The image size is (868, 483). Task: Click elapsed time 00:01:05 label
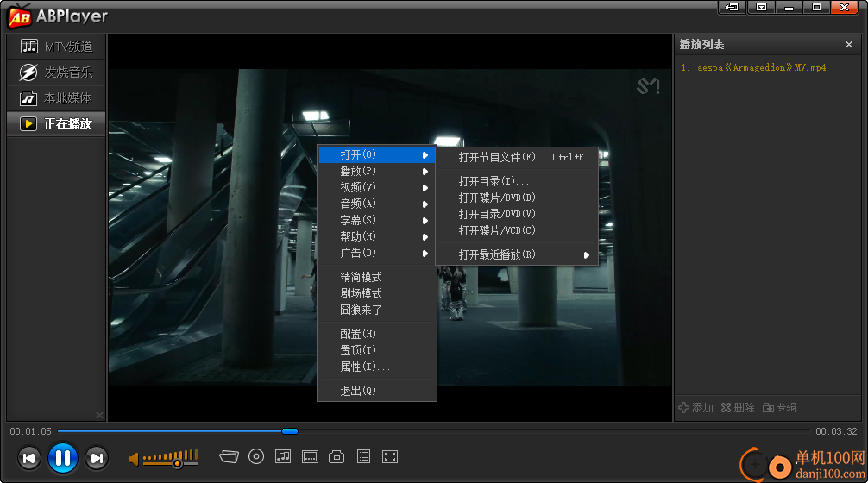[x=30, y=431]
